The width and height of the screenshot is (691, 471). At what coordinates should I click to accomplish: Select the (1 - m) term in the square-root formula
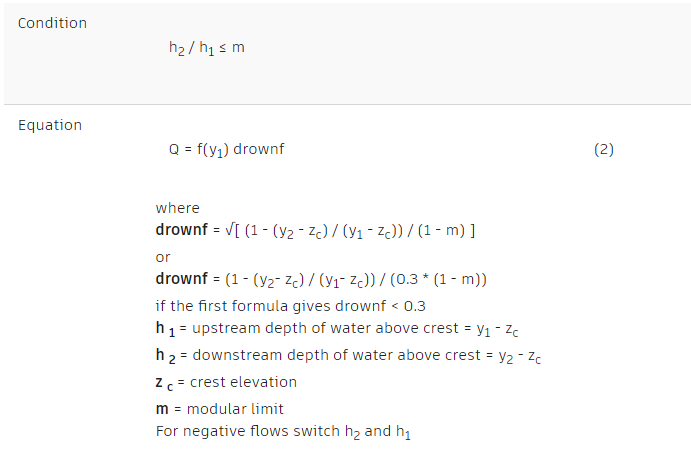tap(442, 230)
